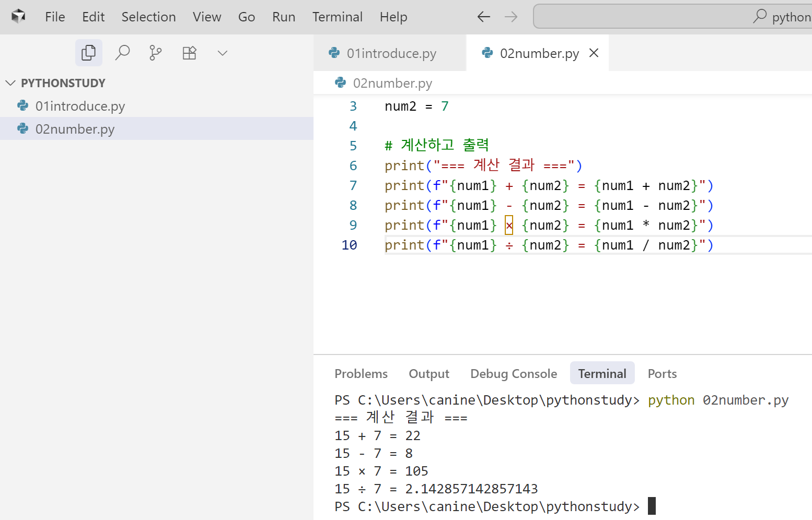Click line number 5 in the gutter
The image size is (812, 520).
point(353,146)
